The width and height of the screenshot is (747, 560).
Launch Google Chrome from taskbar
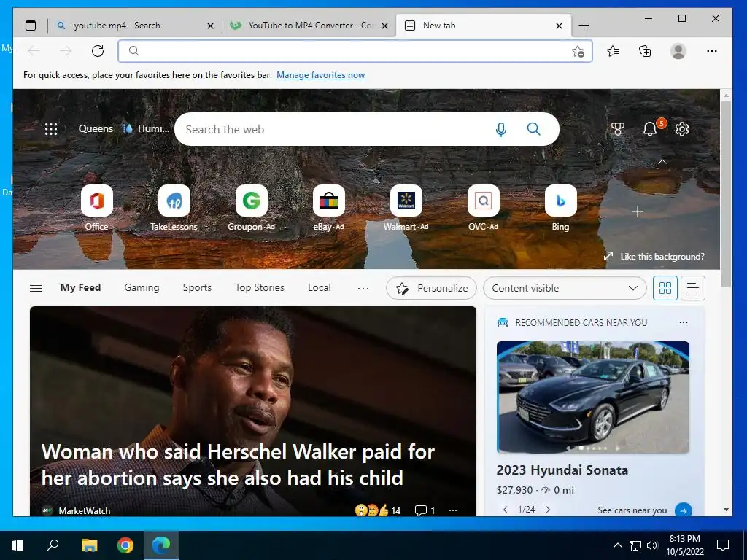pyautogui.click(x=125, y=545)
